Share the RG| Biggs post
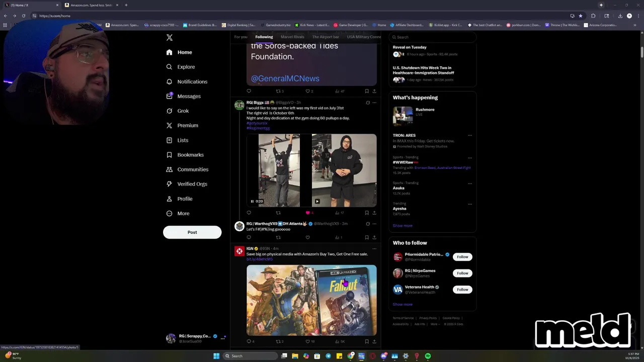The image size is (644, 362). click(374, 213)
